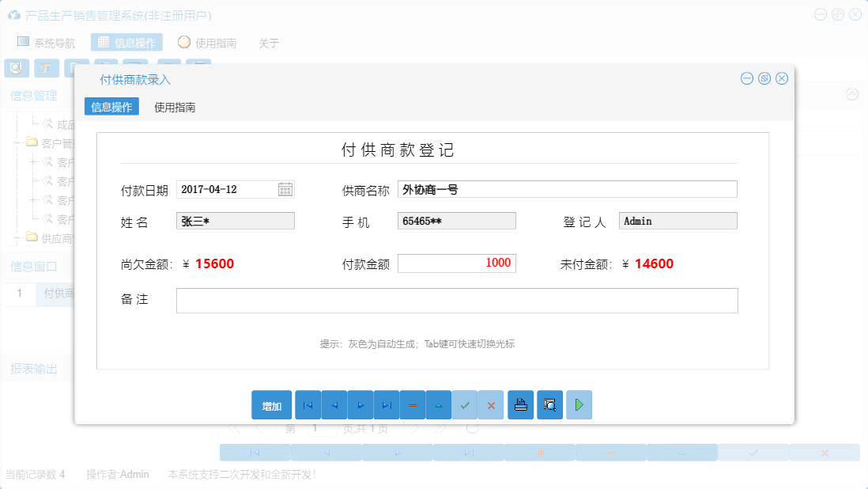This screenshot has height=489, width=868.
Task: Jump to the last record icon
Action: click(x=387, y=404)
